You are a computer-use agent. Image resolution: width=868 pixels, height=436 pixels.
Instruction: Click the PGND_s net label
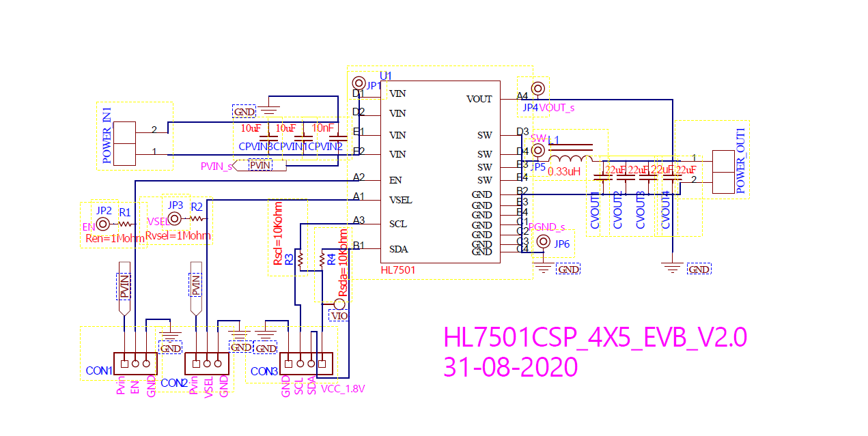coord(547,227)
